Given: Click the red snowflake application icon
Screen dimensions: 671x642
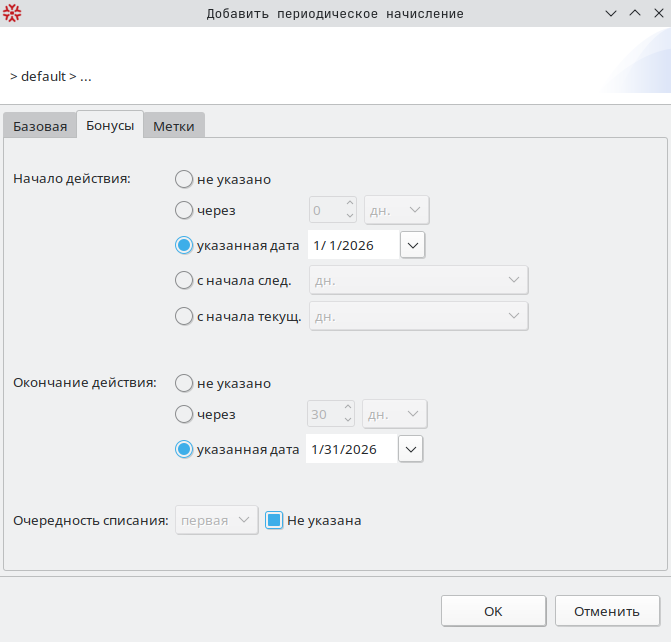Looking at the screenshot, I should coord(12,13).
